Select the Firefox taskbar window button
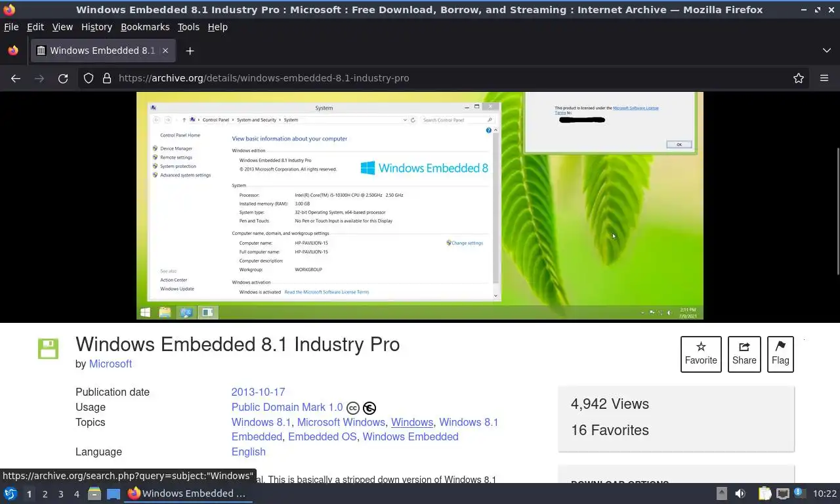The width and height of the screenshot is (840, 504). 188,493
